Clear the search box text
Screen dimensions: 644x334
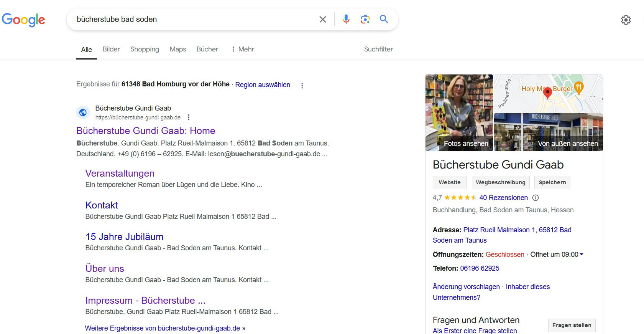click(x=323, y=19)
